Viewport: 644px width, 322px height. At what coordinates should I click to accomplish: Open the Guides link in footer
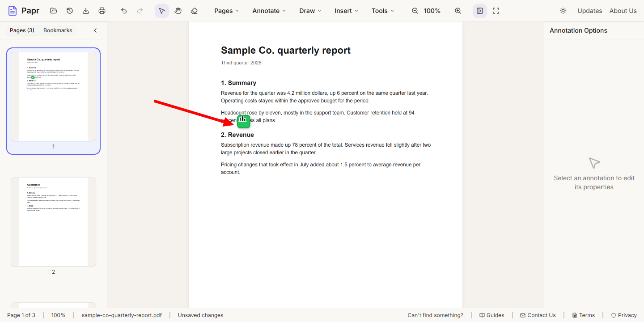pyautogui.click(x=492, y=315)
